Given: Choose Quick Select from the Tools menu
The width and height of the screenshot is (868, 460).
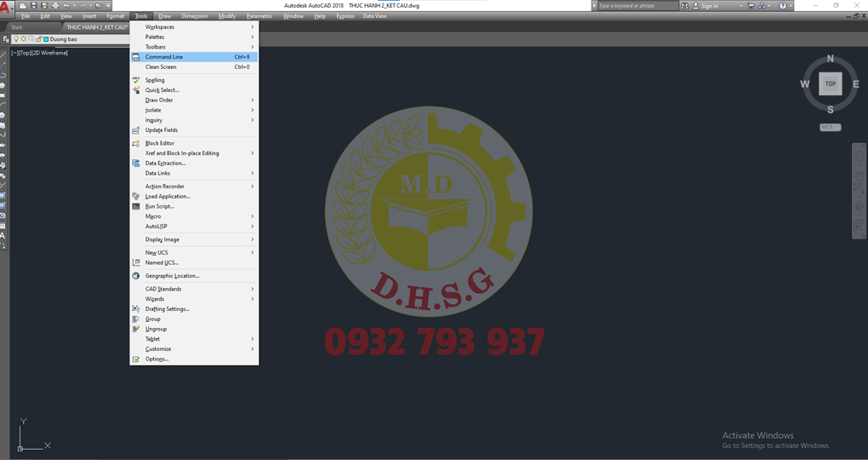Looking at the screenshot, I should pyautogui.click(x=194, y=89).
